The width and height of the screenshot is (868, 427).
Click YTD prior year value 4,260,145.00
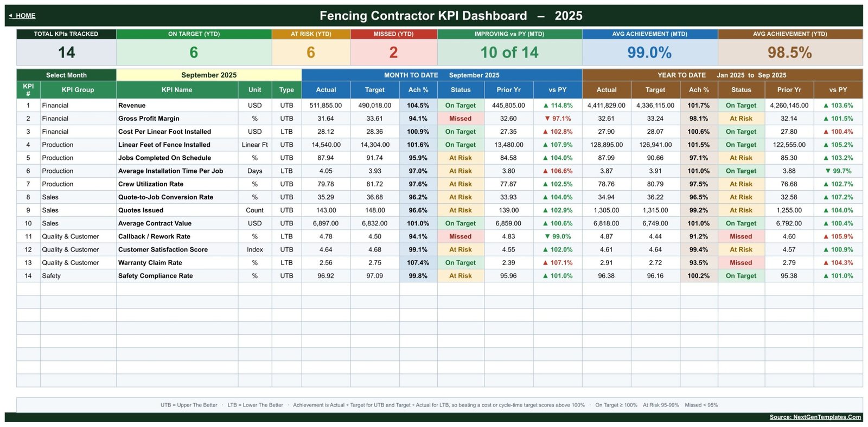(x=789, y=106)
